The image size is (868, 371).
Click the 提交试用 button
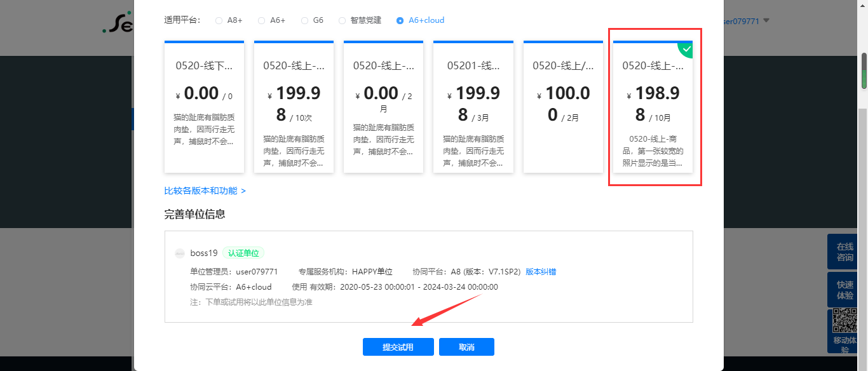(x=398, y=347)
